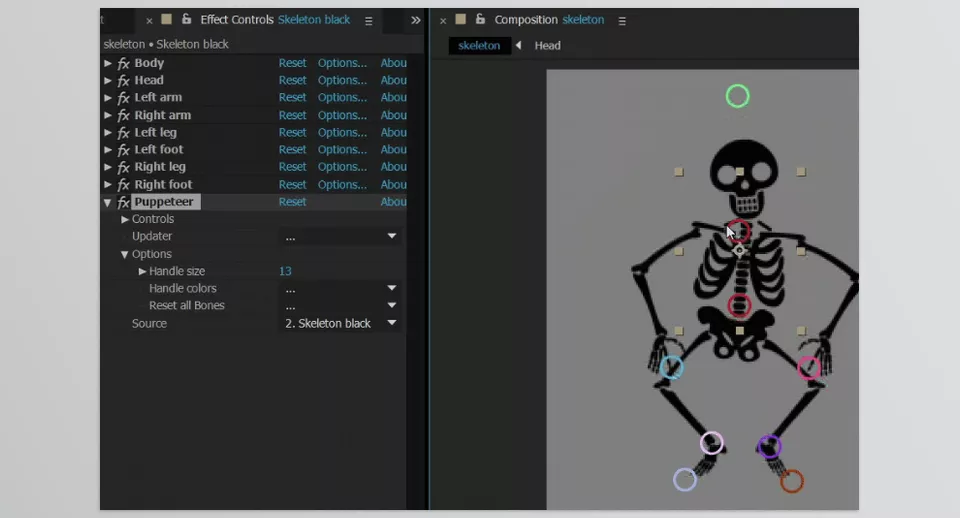The width and height of the screenshot is (960, 518).
Task: Select the pink right hand controller handle
Action: 809,368
